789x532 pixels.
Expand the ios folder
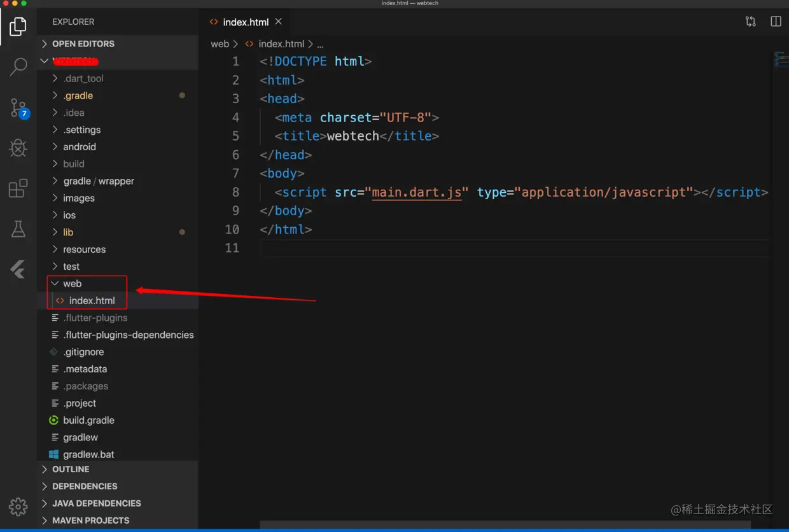[x=118, y=216]
